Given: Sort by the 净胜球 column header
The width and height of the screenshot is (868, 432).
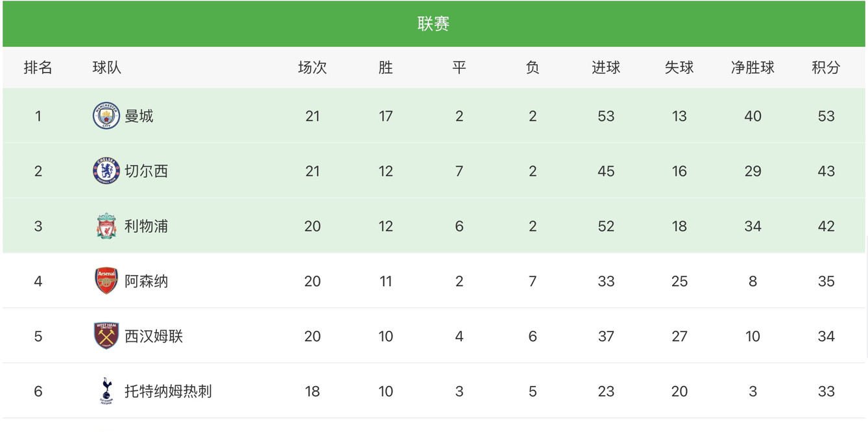Looking at the screenshot, I should coord(753,67).
